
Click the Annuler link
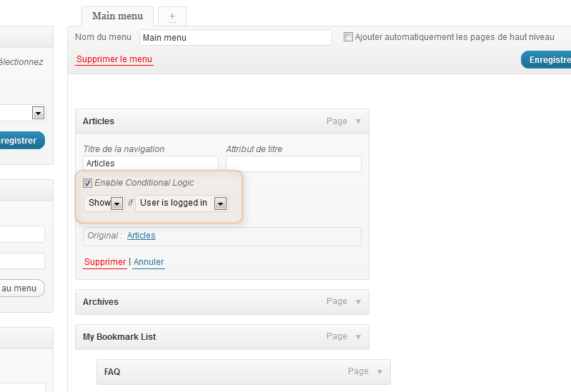point(149,262)
